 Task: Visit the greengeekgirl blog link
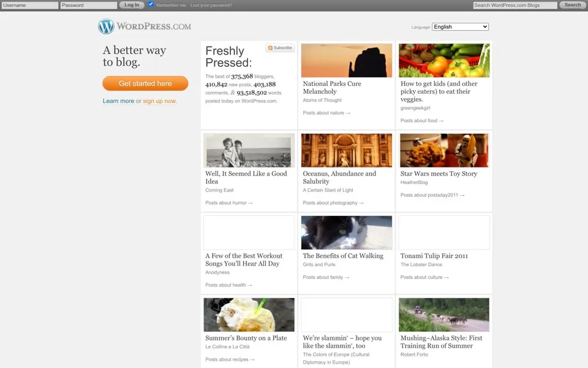415,108
